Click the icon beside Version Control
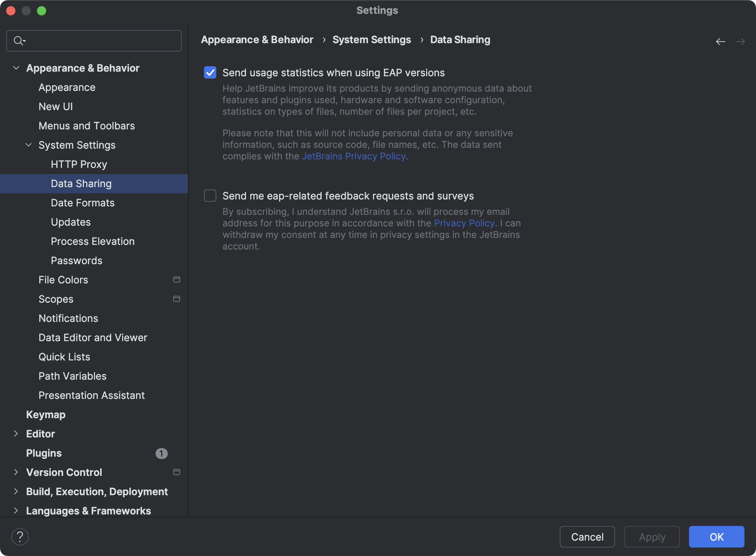 [177, 472]
